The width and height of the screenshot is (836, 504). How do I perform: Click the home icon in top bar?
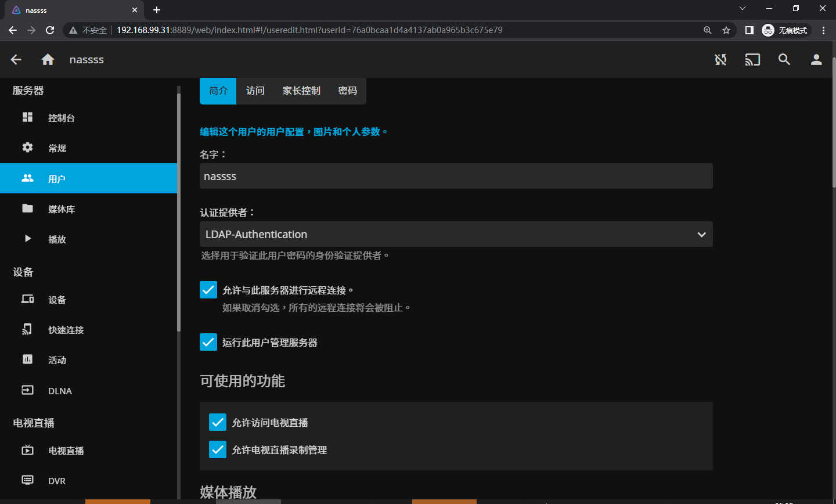48,59
